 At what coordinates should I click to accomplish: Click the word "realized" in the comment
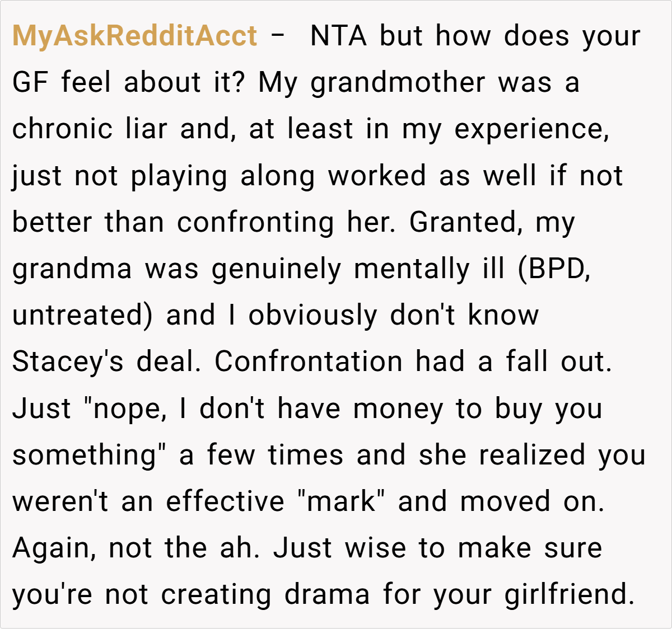click(x=532, y=454)
